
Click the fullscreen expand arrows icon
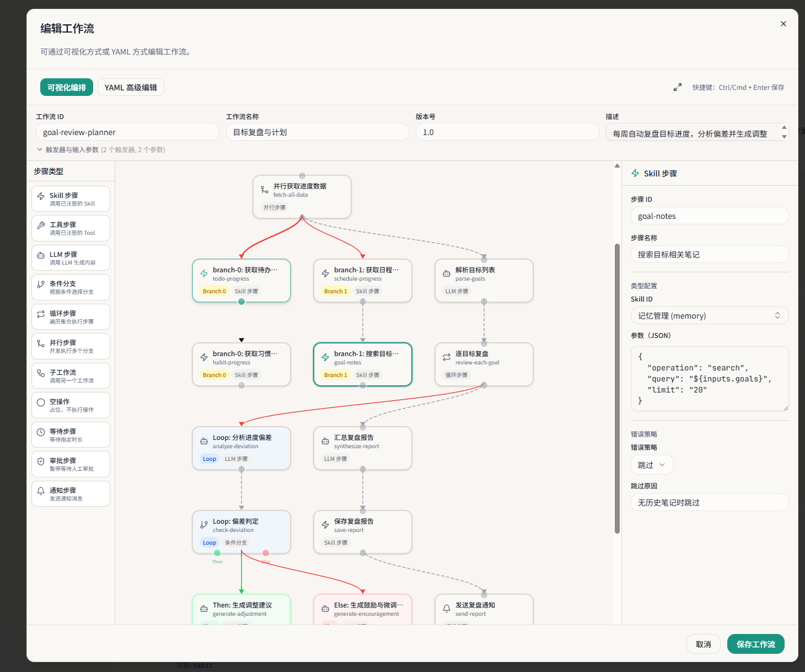pos(678,87)
